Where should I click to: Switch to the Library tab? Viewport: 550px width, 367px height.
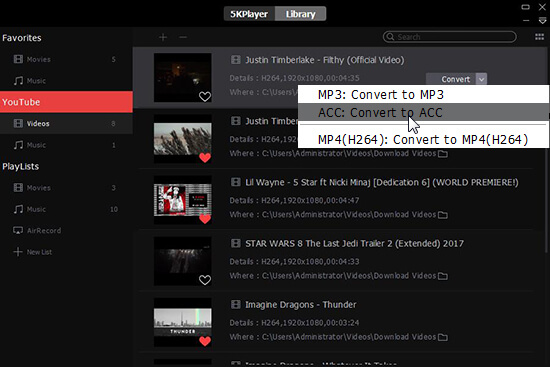[301, 14]
